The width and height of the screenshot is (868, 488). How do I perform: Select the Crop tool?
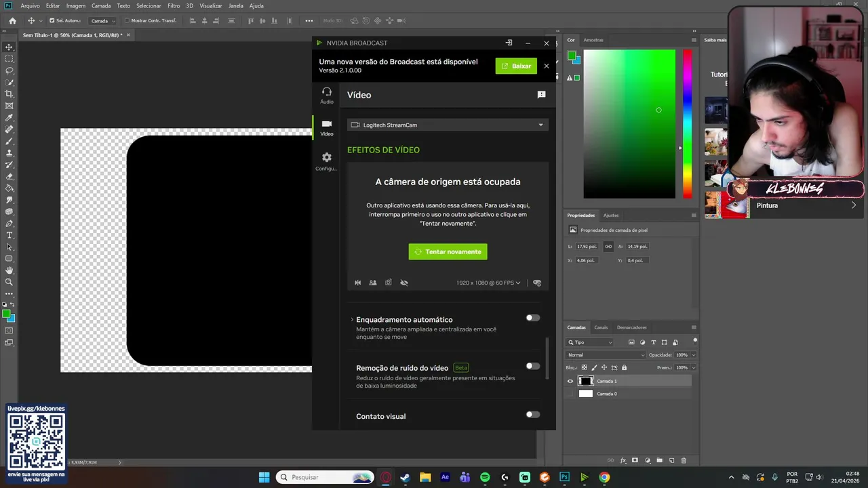[9, 94]
